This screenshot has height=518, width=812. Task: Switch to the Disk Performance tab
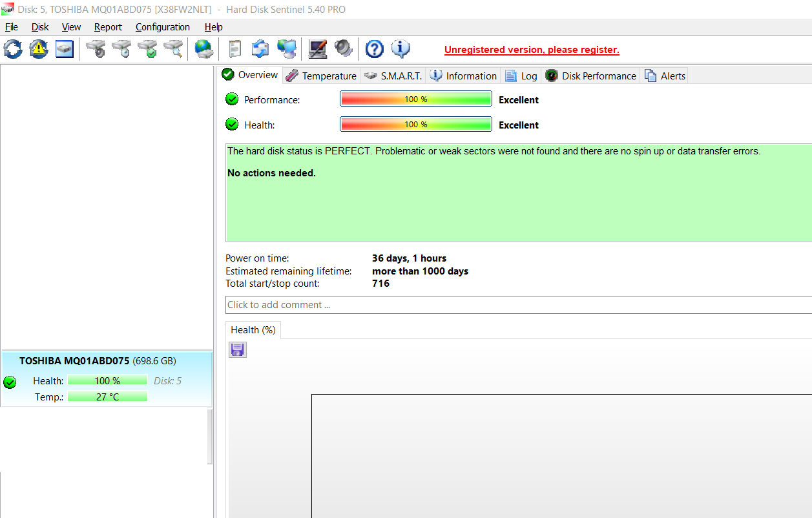coord(590,76)
